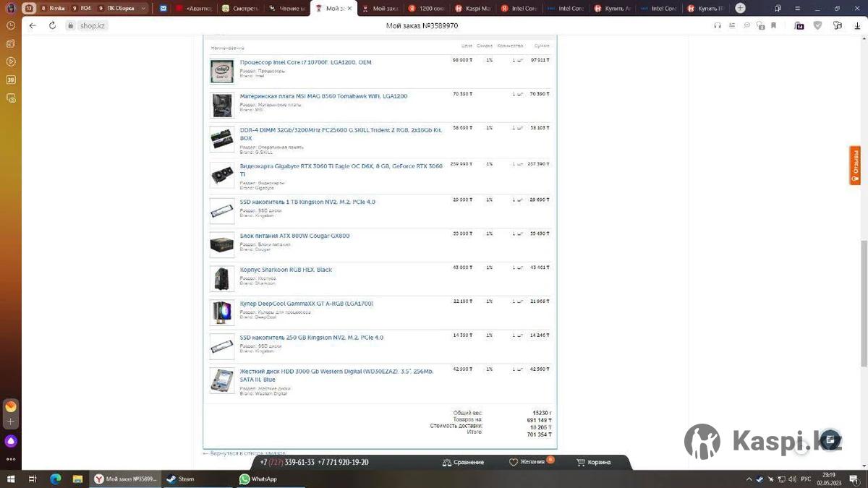Reload the shop.kz page
The width and height of the screenshot is (868, 488).
pos(52,25)
